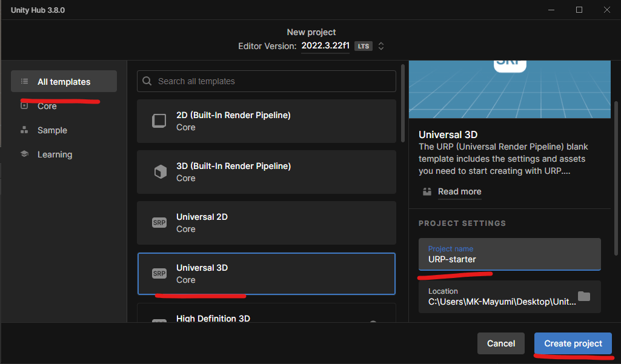Click the SRP icon beside Universal 3D

coord(159,274)
